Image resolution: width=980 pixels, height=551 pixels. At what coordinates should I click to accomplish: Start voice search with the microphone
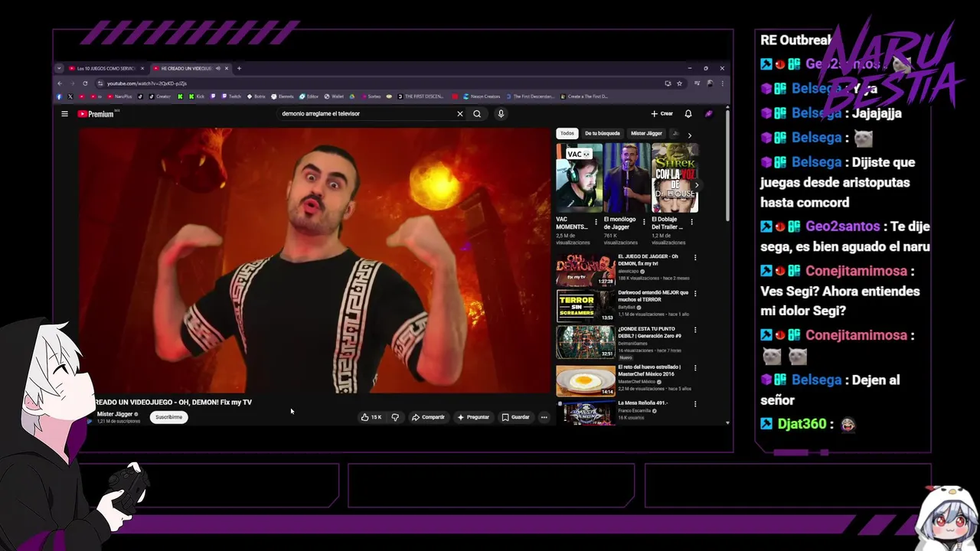[501, 114]
